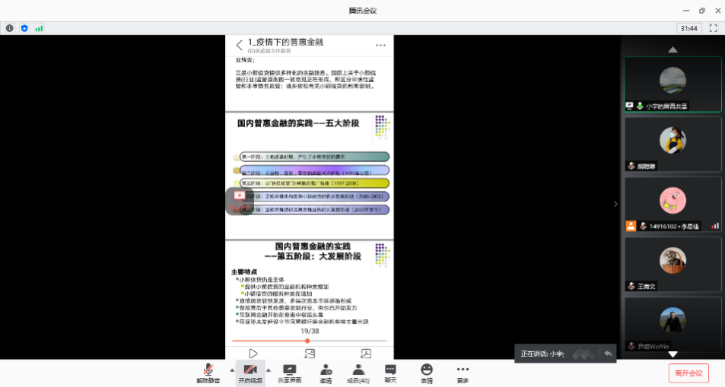Screen dimensions: 725x387
Task: Open the share screen option
Action: click(x=289, y=373)
